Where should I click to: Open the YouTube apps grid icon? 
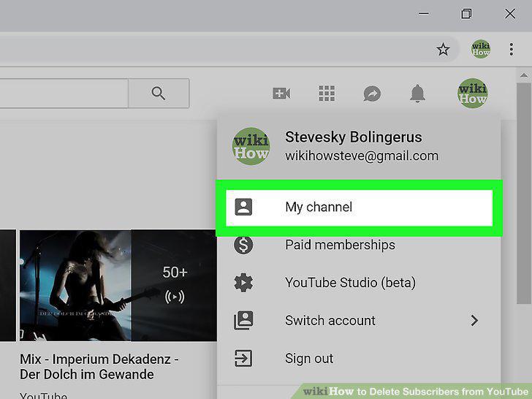[327, 94]
